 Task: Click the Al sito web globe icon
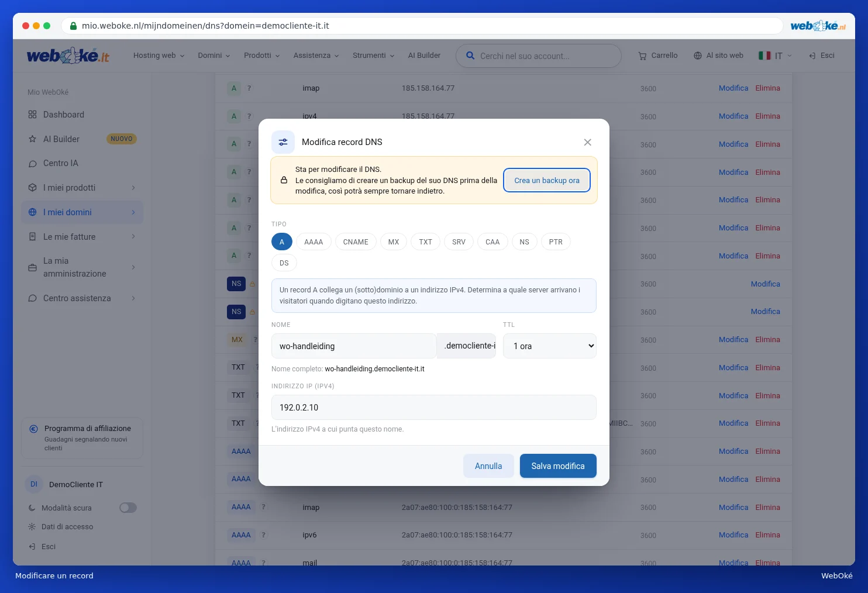[698, 56]
